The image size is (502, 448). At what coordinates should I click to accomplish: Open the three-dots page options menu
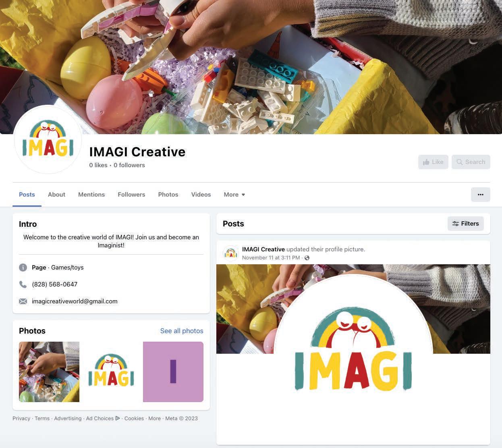[480, 195]
